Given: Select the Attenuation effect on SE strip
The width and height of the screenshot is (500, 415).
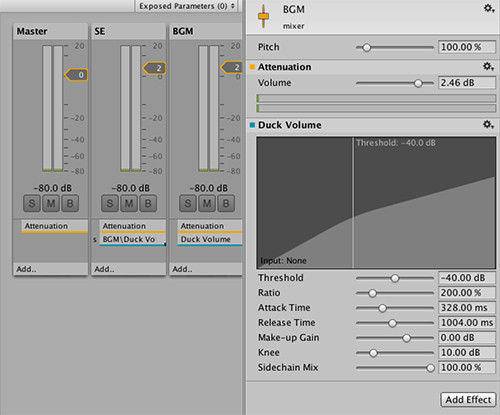Looking at the screenshot, I should [x=133, y=226].
